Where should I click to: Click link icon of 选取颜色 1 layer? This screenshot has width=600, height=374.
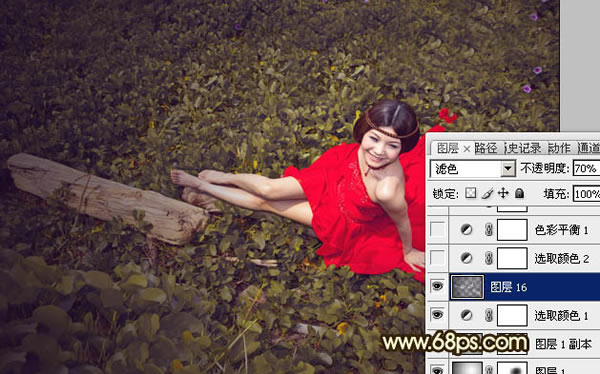(x=488, y=315)
